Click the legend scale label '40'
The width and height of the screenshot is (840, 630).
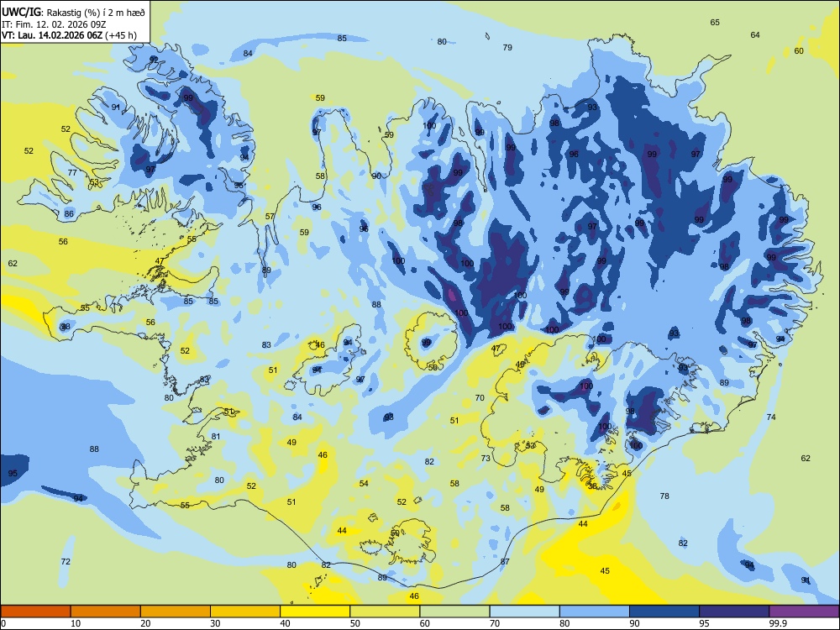point(285,623)
